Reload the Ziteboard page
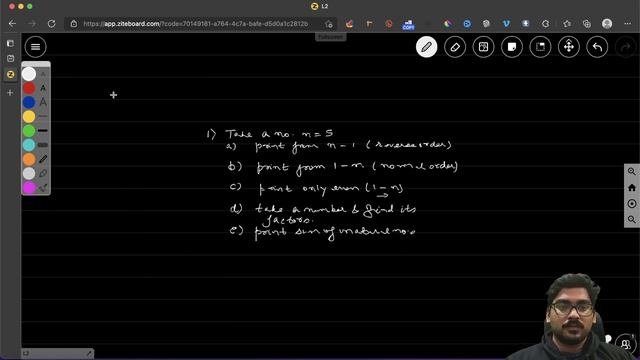Screen dimensions: 640x360 [51, 24]
